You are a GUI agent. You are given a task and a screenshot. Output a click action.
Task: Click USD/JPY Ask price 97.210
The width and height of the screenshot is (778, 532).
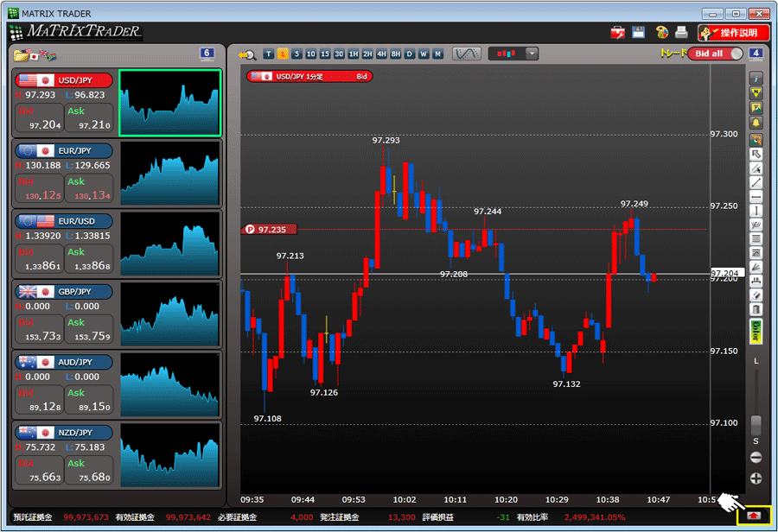(x=89, y=118)
